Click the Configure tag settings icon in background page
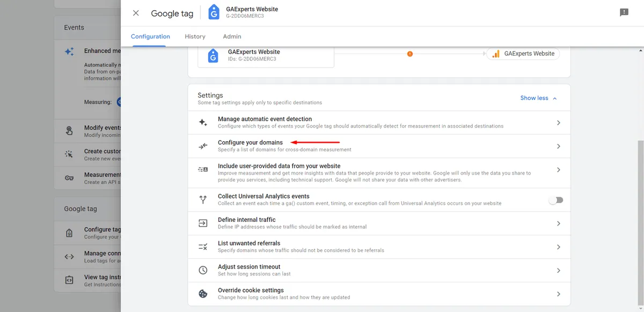The image size is (644, 312). [x=69, y=233]
